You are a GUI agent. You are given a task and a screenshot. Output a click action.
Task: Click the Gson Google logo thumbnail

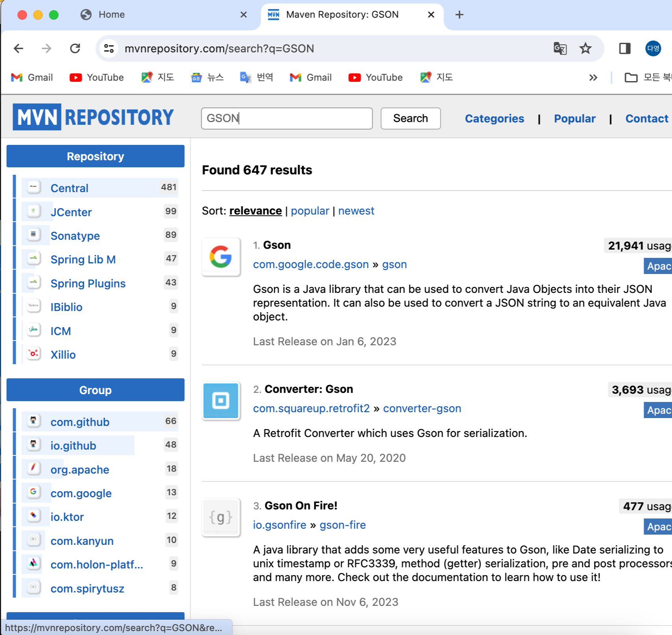pos(221,257)
